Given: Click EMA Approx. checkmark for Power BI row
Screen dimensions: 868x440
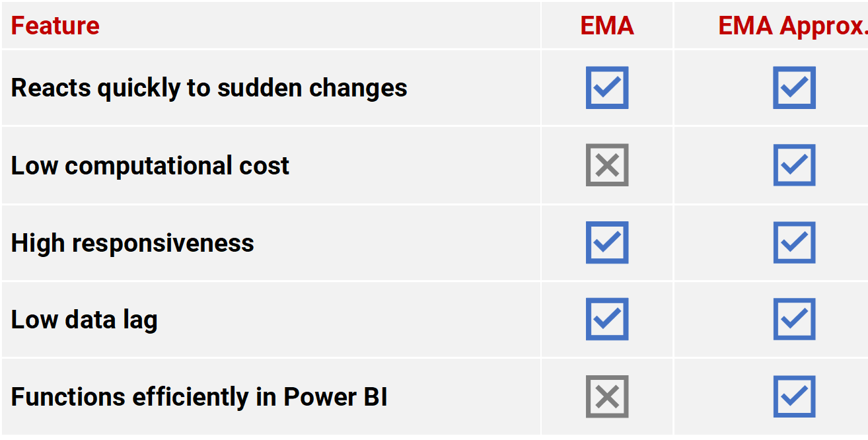Looking at the screenshot, I should click(794, 396).
